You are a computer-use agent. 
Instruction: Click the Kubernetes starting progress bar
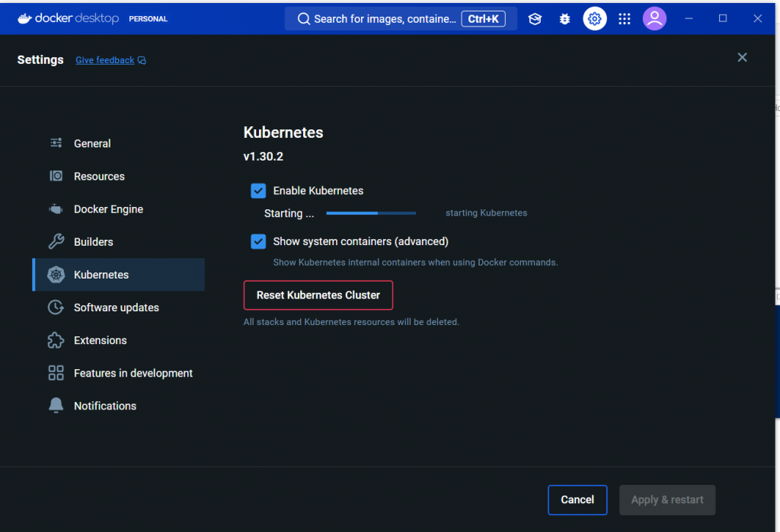(x=371, y=213)
